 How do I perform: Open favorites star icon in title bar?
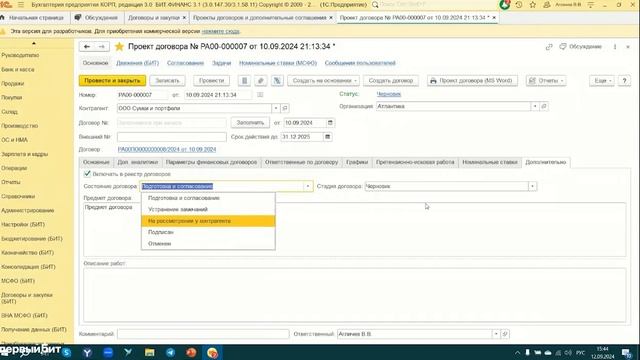pos(533,5)
